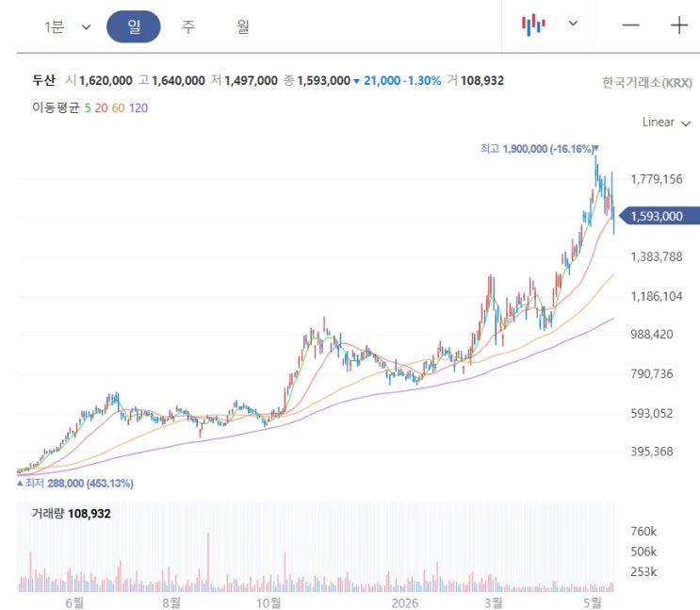Open the chart type chevron dropdown
Viewport: 700px width, 610px height.
click(x=573, y=24)
